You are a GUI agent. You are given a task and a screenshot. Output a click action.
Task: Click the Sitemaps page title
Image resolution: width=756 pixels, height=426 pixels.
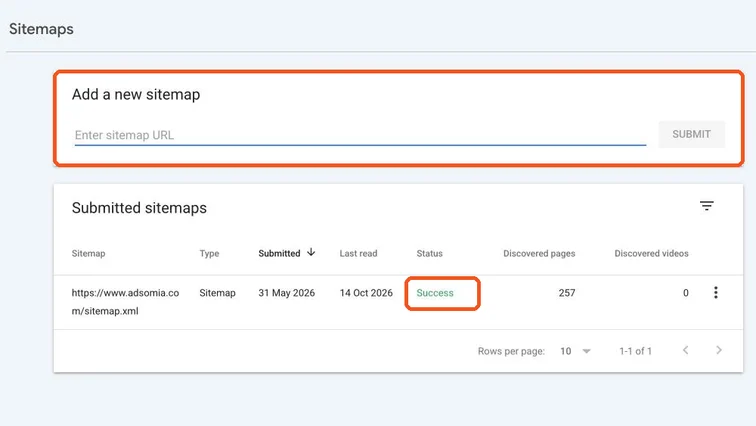[x=41, y=29]
